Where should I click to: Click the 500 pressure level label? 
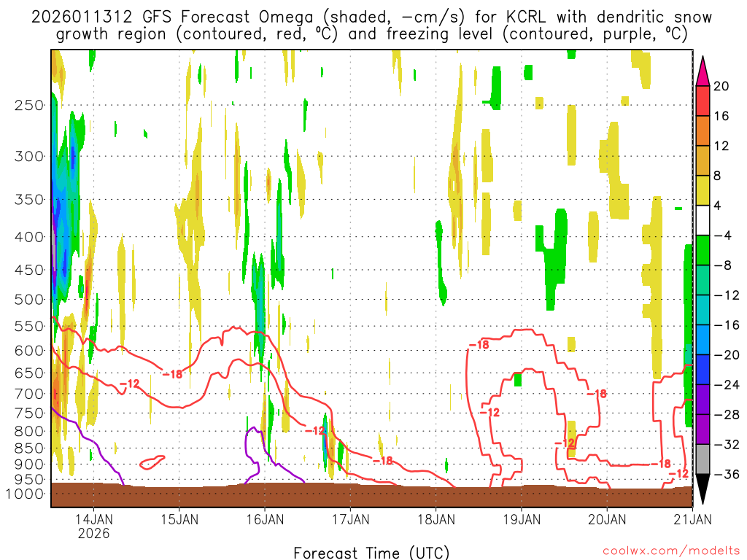(29, 300)
